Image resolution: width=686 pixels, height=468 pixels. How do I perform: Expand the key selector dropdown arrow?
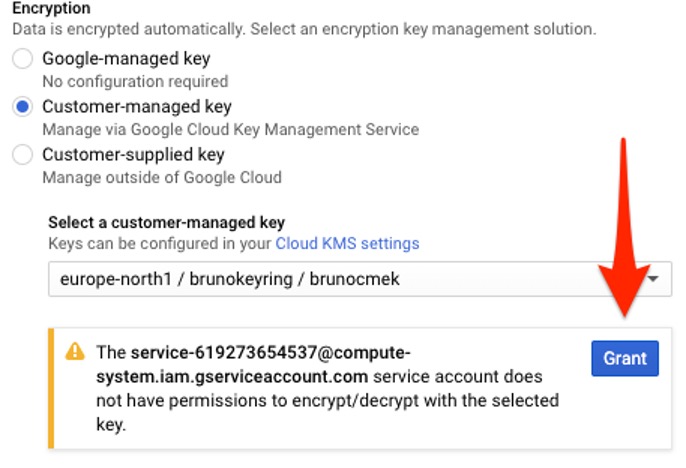[654, 280]
